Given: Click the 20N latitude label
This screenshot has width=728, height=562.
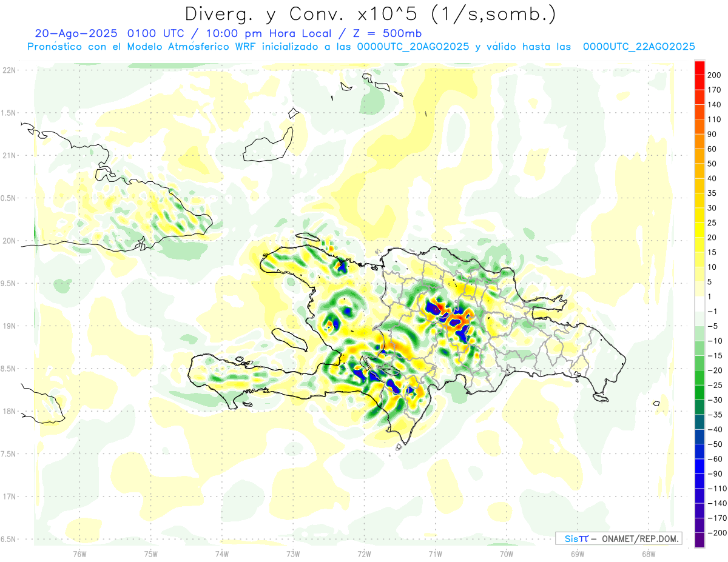Looking at the screenshot, I should tap(9, 241).
